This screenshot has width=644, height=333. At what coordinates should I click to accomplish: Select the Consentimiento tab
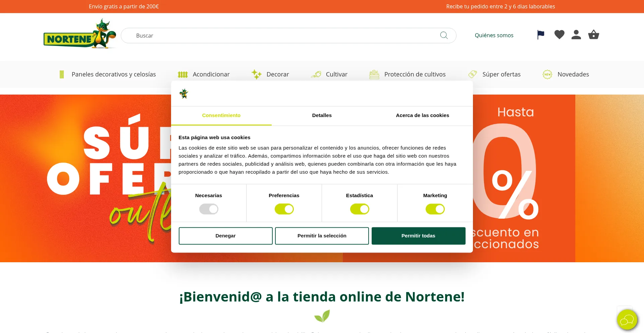coord(221,115)
